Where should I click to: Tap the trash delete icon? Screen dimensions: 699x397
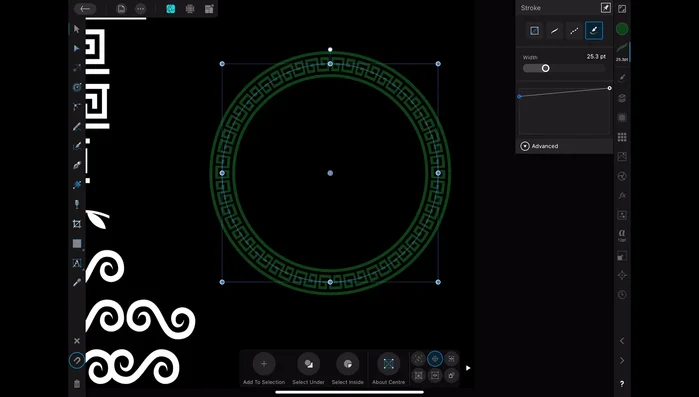(77, 384)
